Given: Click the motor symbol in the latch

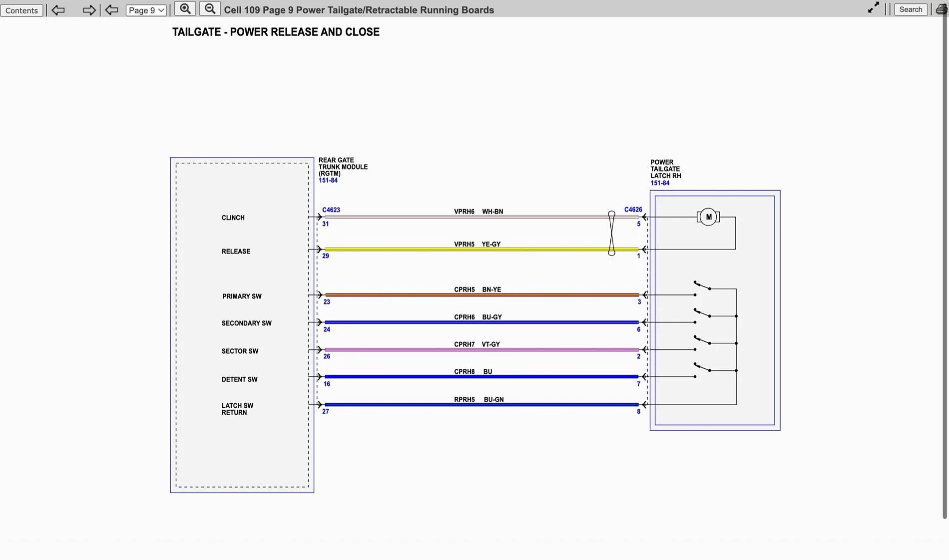Looking at the screenshot, I should coord(708,217).
